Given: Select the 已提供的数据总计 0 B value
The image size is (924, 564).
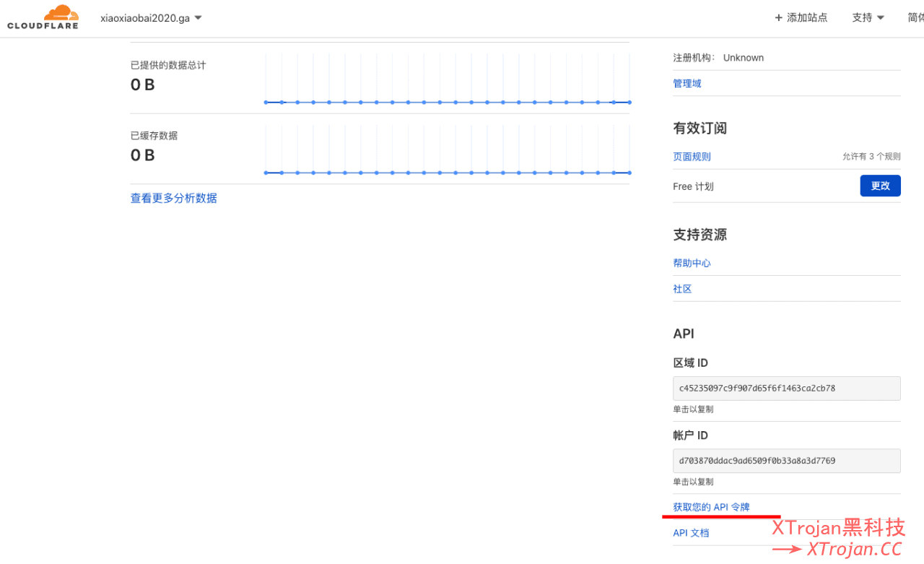Looking at the screenshot, I should click(x=142, y=84).
